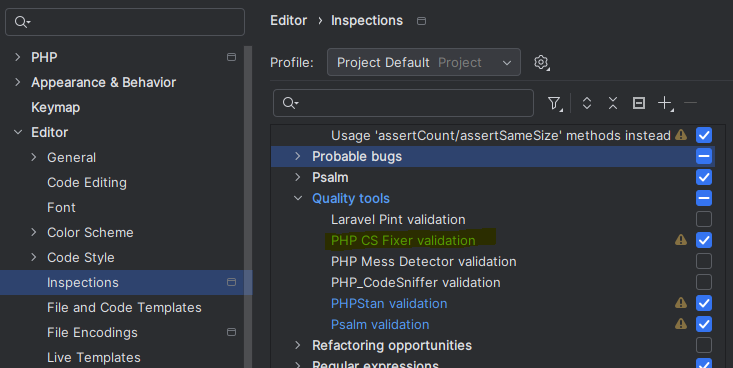
Task: Select the PHP_CodeSniffer validation row
Action: click(x=493, y=282)
